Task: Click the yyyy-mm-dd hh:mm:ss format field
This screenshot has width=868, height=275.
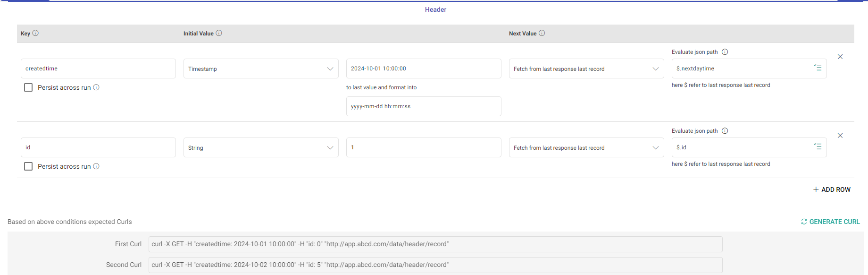Action: [x=423, y=106]
